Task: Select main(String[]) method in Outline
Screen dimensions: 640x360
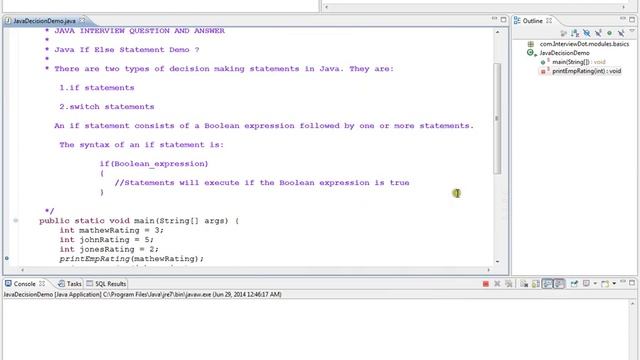Action: pyautogui.click(x=578, y=62)
